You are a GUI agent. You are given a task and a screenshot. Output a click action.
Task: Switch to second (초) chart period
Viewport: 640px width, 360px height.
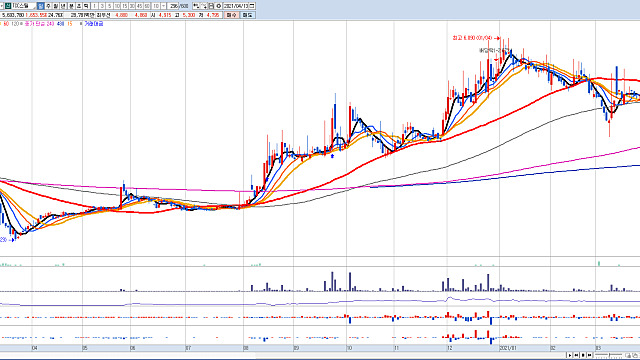pos(79,6)
